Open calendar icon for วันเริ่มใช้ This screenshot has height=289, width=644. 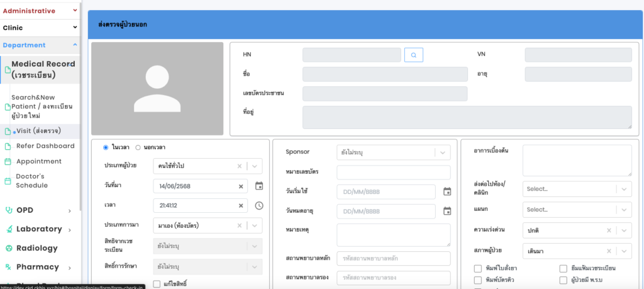pos(447,191)
